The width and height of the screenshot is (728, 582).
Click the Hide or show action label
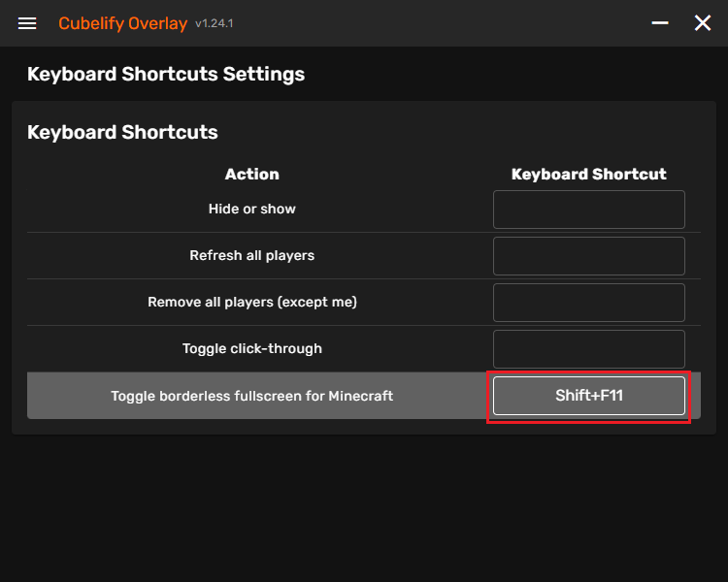tap(252, 210)
